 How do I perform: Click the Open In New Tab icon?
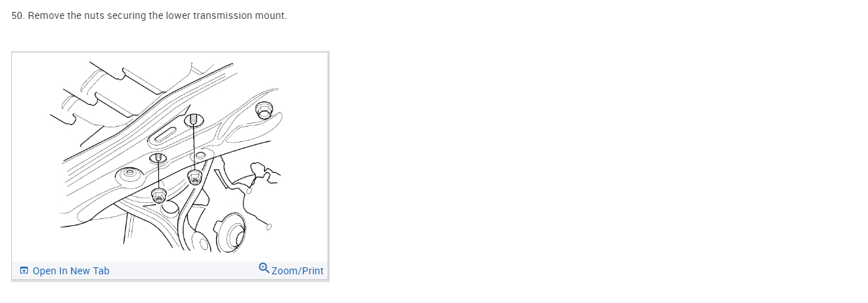[24, 271]
